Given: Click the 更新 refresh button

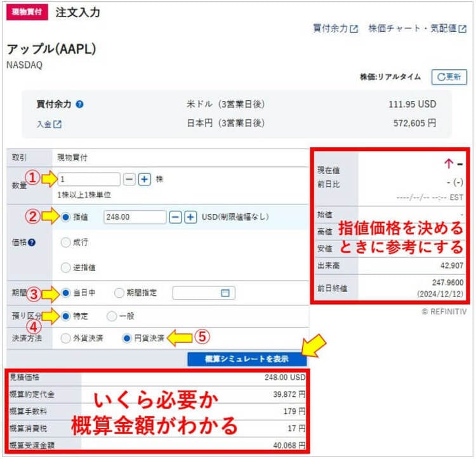Looking at the screenshot, I should click(x=449, y=77).
